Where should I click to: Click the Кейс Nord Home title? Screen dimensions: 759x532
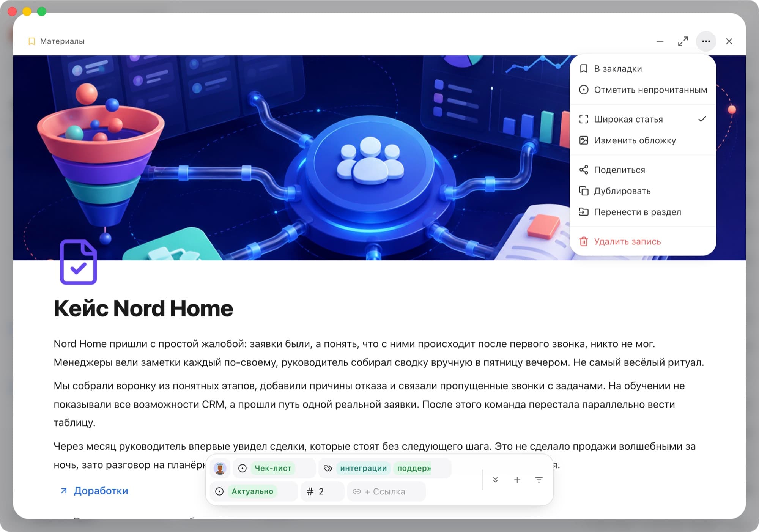143,308
